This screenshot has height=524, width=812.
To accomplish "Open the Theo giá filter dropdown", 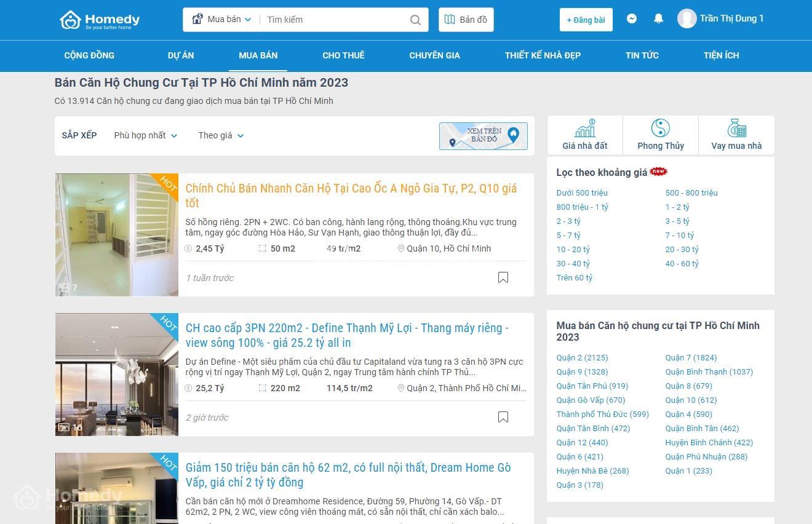I will click(x=221, y=135).
